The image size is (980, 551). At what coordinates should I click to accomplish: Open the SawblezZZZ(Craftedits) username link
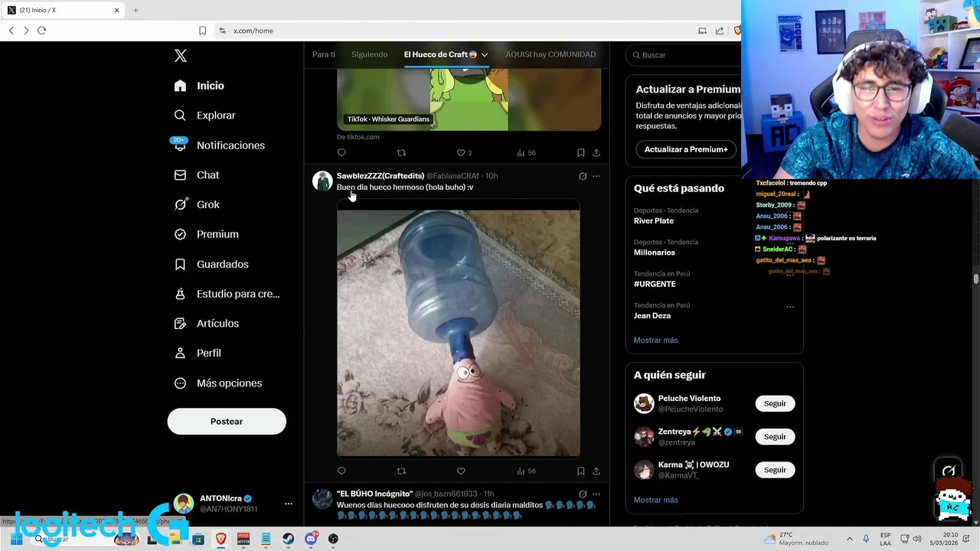(x=381, y=176)
